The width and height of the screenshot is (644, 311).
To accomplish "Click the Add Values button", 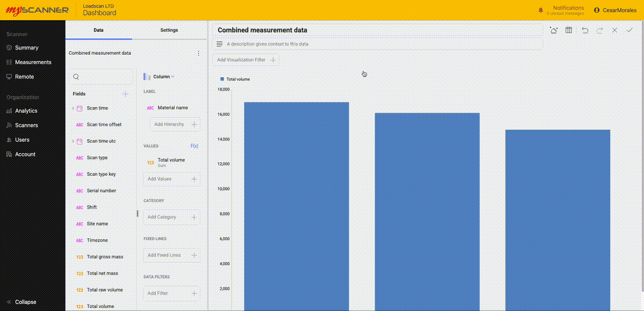I will tap(172, 179).
